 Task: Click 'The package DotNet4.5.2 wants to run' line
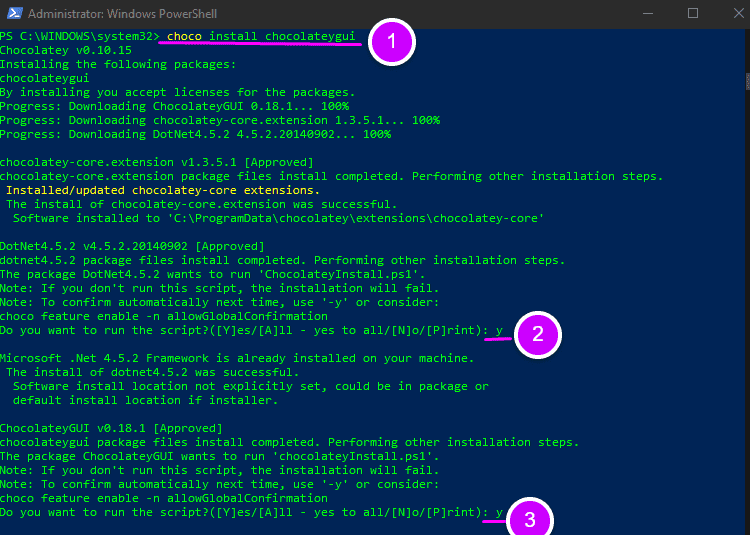(212, 274)
